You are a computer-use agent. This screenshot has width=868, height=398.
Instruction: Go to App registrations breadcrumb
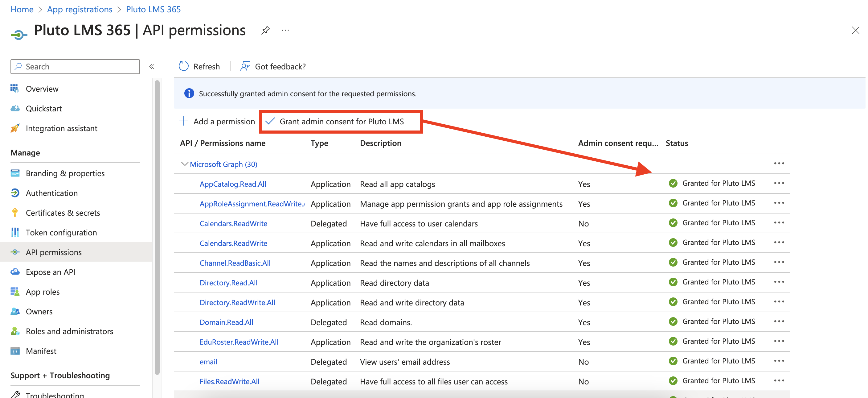pyautogui.click(x=80, y=9)
